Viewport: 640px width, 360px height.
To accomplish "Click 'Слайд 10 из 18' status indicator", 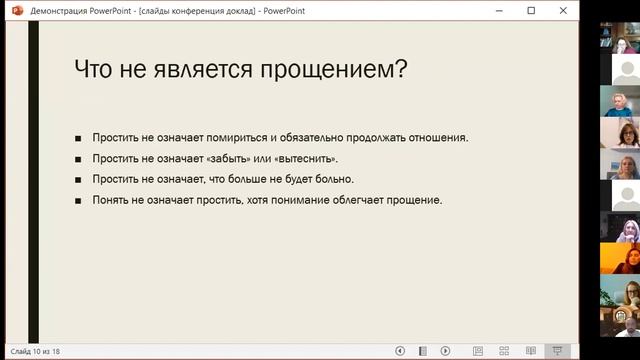I will coord(35,351).
